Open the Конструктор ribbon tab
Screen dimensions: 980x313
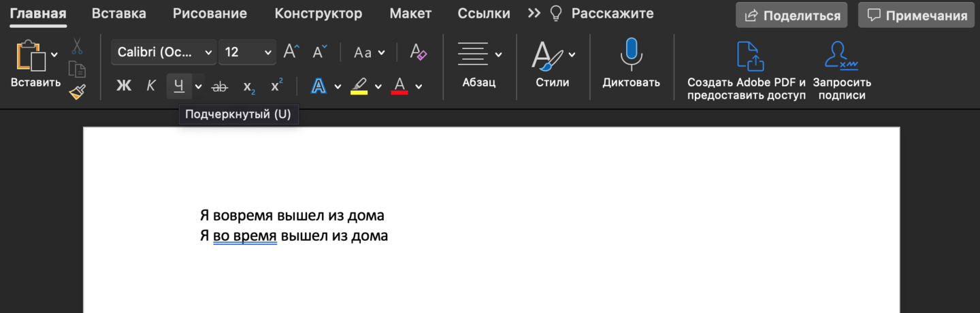(318, 14)
